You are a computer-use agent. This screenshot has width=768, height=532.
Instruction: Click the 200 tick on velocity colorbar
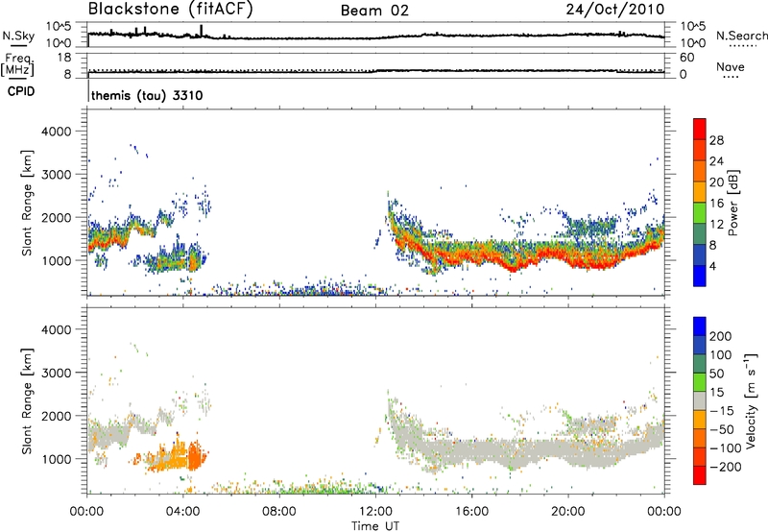(x=721, y=336)
